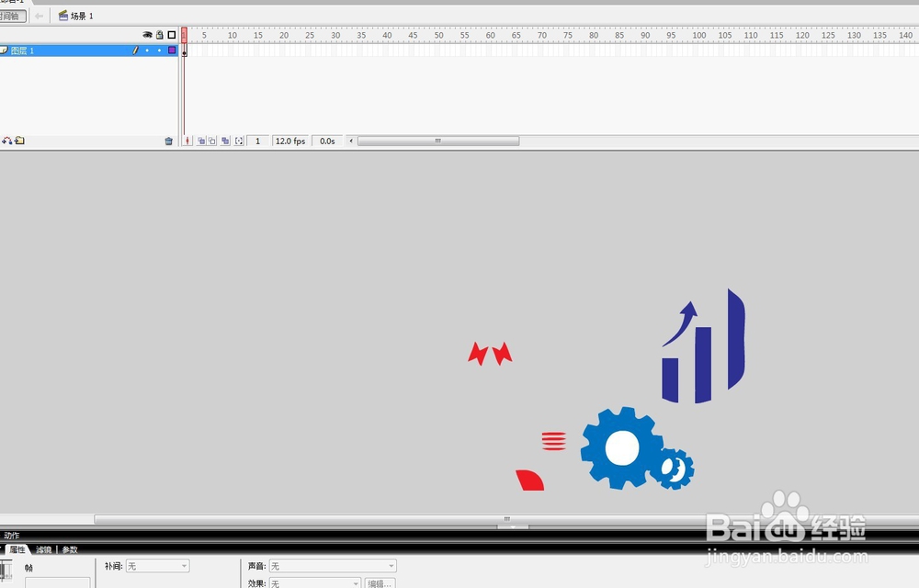
Task: Enable edit multiple frames
Action: click(x=225, y=141)
